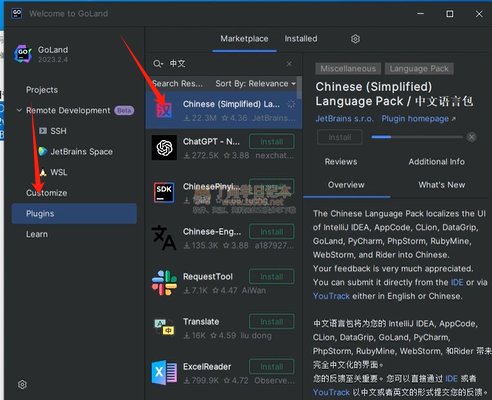
Task: Select Plugins in the sidebar
Action: 74,214
